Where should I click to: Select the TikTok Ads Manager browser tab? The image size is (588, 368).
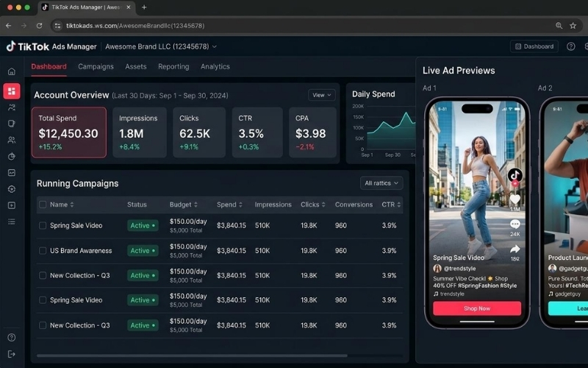(86, 7)
